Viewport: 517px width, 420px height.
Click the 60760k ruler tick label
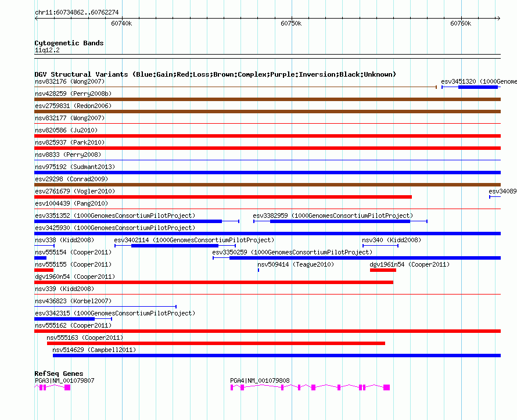(460, 23)
